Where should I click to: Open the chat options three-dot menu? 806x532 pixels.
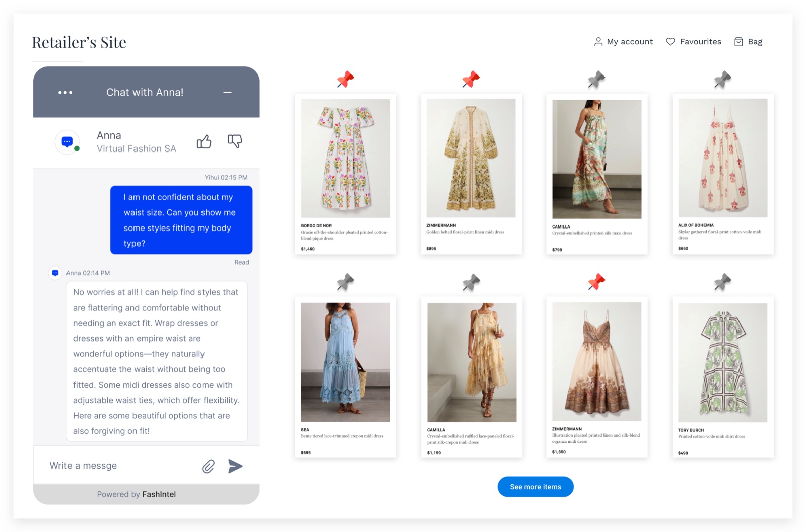click(65, 93)
